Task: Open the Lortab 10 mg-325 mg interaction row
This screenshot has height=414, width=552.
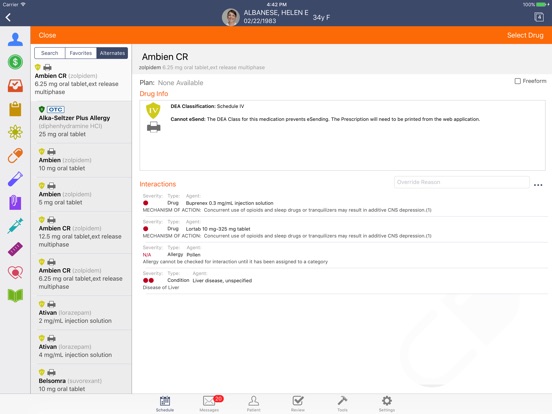Action: (x=344, y=229)
